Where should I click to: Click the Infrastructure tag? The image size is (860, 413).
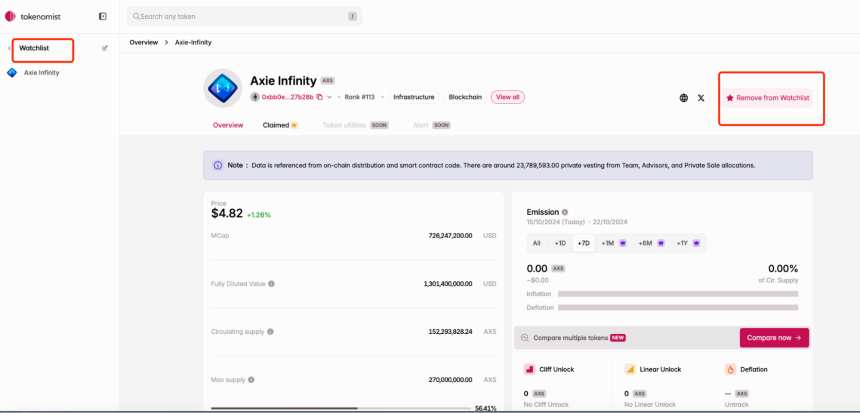pos(414,97)
